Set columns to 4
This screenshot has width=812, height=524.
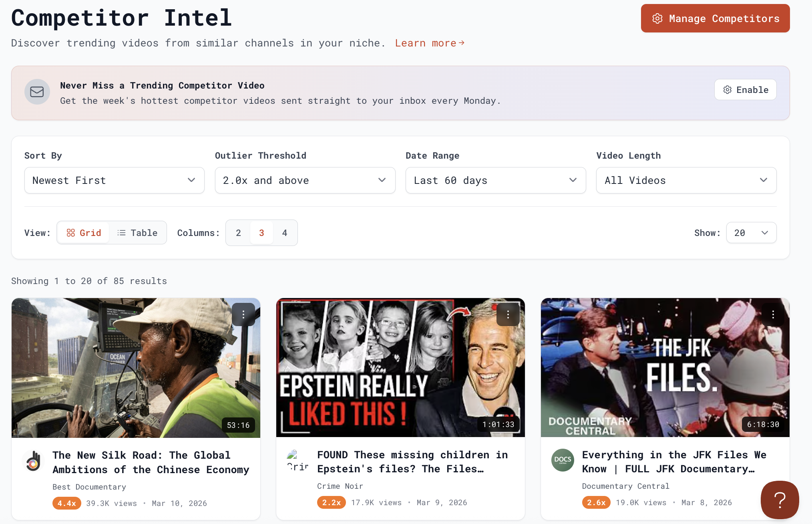point(285,233)
